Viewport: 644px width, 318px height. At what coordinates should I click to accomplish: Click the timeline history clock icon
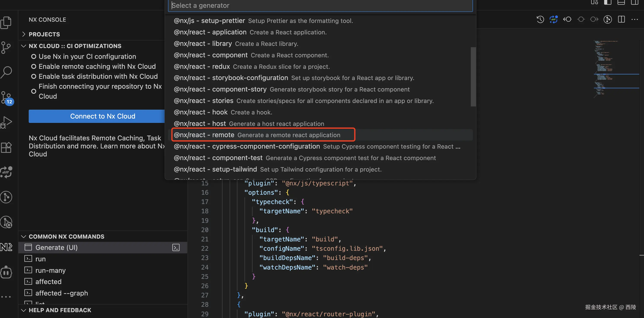click(x=540, y=19)
